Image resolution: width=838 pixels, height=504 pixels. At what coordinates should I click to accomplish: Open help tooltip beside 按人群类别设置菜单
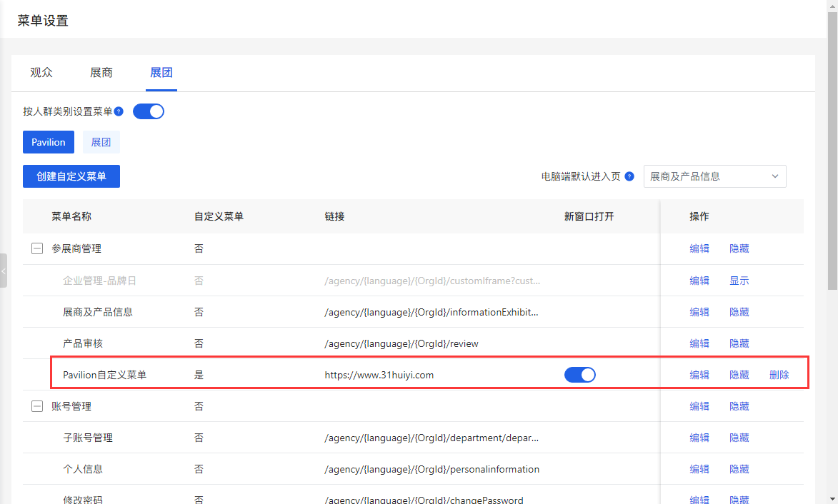(x=118, y=111)
